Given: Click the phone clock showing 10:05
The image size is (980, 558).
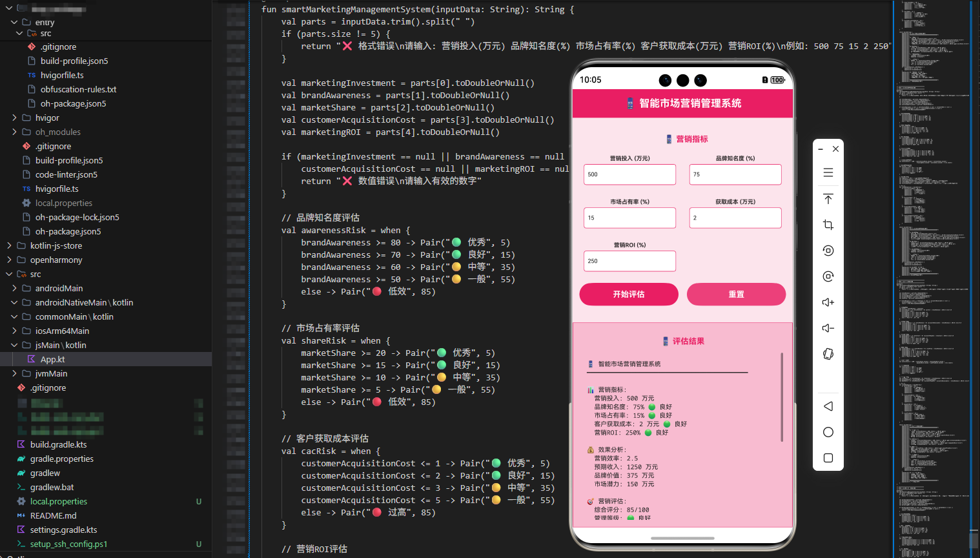Looking at the screenshot, I should point(590,80).
